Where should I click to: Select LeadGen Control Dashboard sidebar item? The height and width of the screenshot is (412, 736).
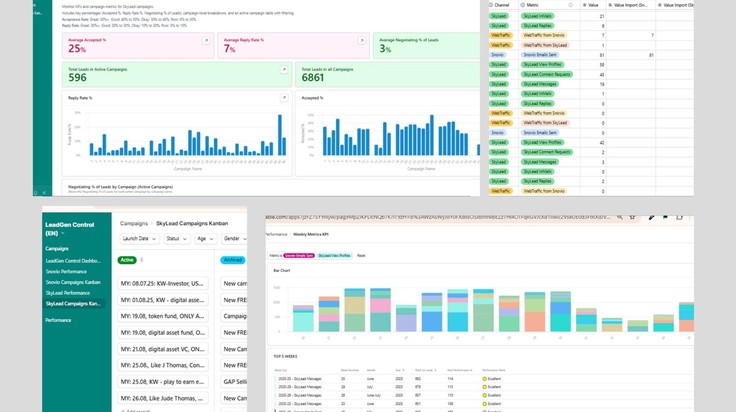tap(73, 260)
